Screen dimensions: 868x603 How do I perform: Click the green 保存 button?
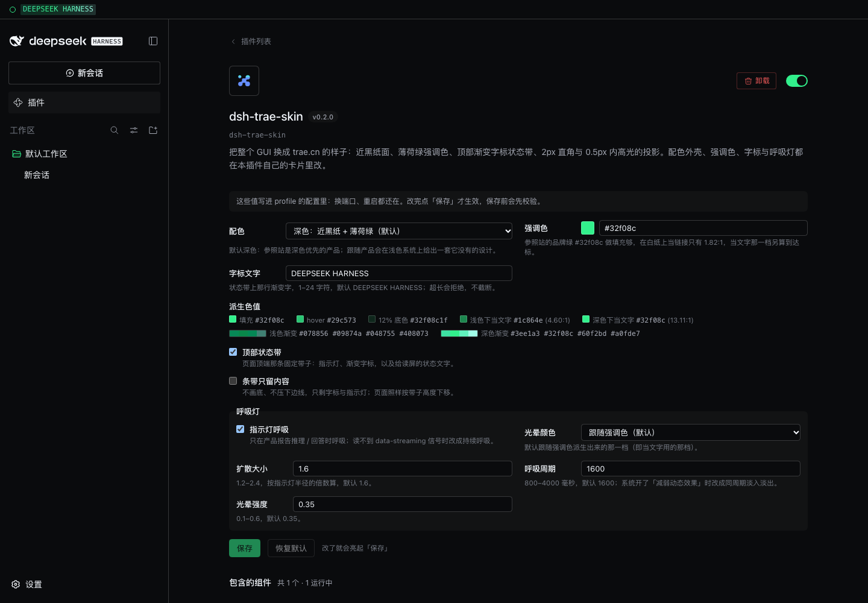pos(245,548)
